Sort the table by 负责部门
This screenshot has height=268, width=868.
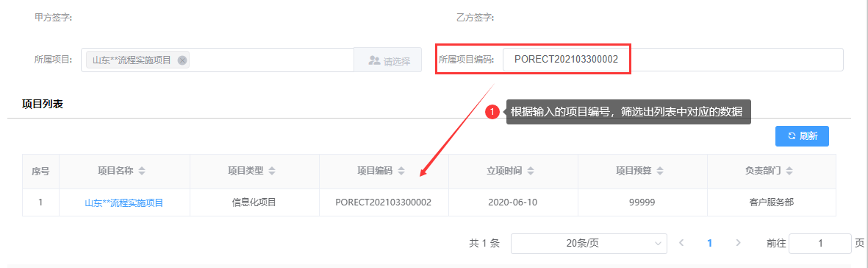789,171
